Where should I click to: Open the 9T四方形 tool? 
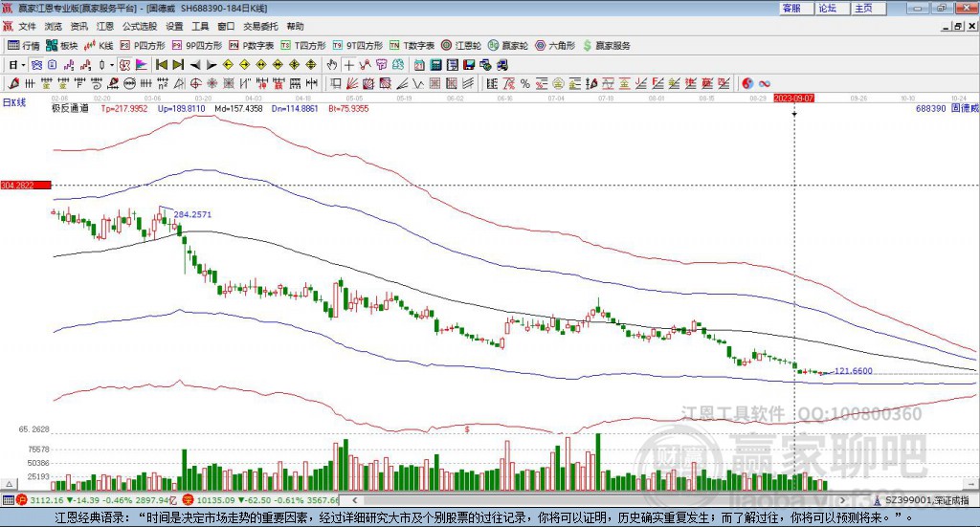point(358,46)
